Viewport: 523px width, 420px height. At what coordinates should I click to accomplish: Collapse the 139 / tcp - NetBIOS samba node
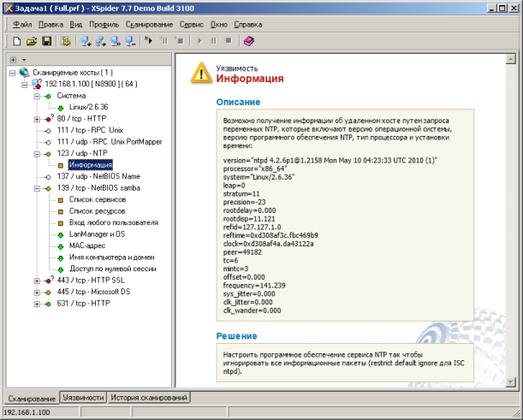coord(37,189)
